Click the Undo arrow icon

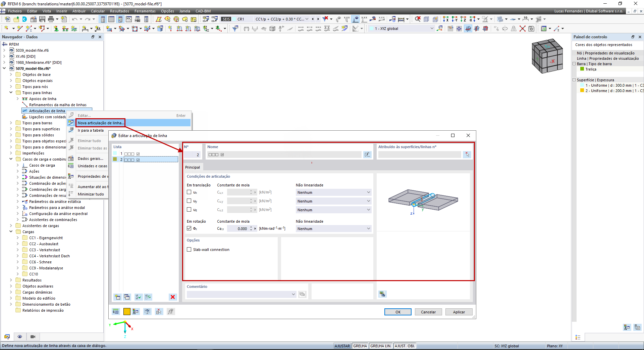tap(74, 19)
